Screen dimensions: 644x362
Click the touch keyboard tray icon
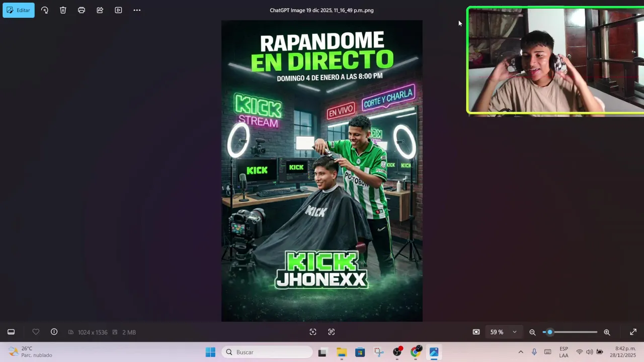click(548, 352)
